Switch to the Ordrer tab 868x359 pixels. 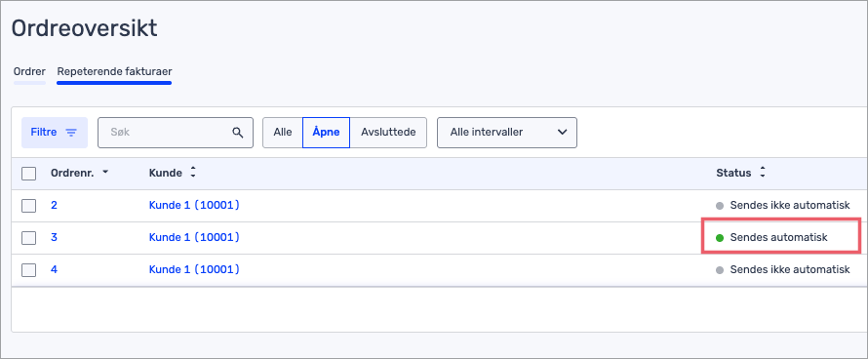coord(29,71)
